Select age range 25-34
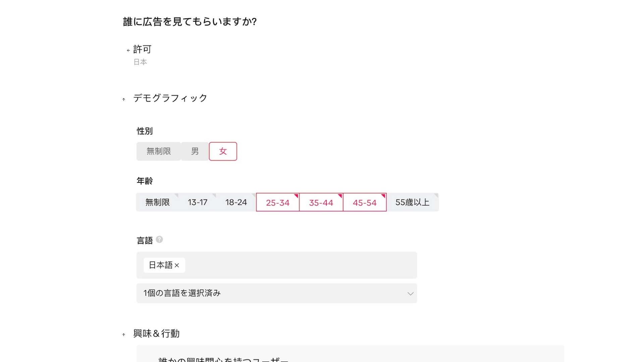This screenshot has width=644, height=362. 277,201
